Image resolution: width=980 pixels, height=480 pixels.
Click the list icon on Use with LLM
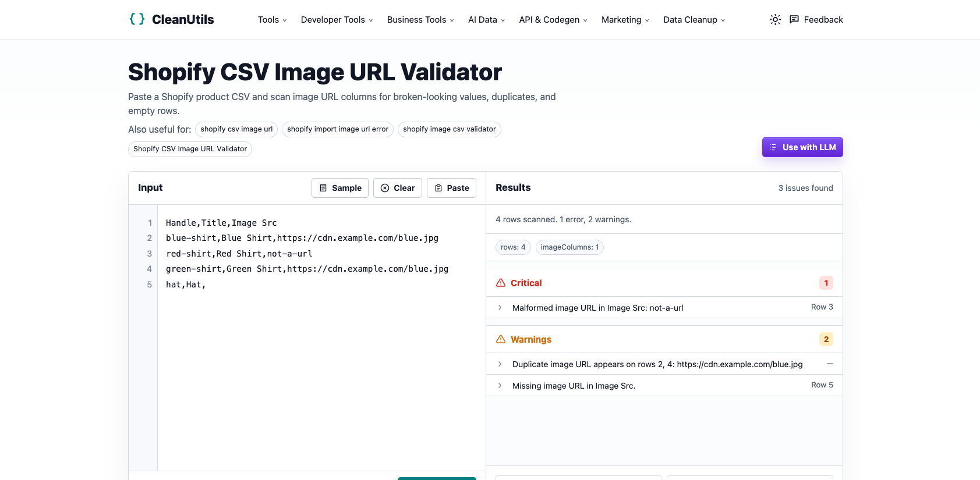(773, 147)
